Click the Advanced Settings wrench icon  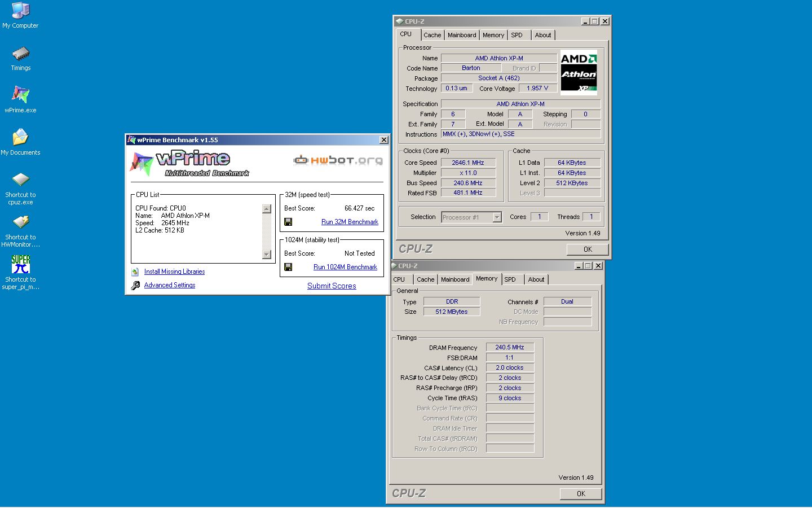point(135,286)
